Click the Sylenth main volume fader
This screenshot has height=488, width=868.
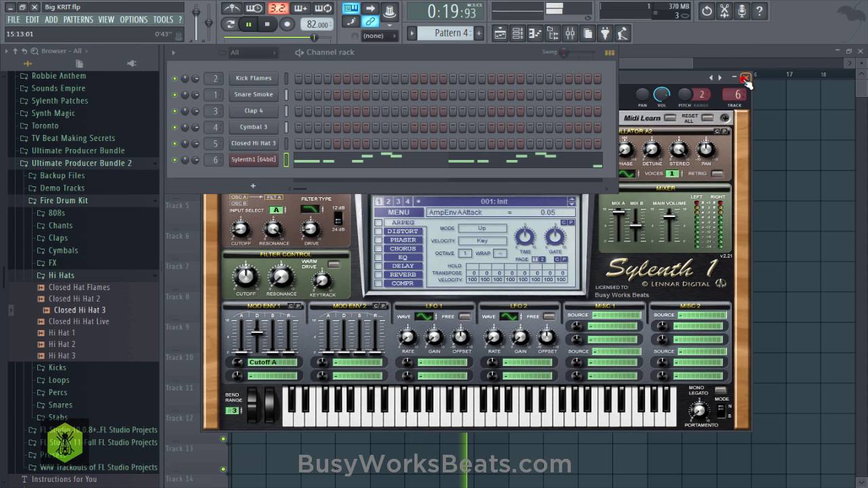coord(669,218)
